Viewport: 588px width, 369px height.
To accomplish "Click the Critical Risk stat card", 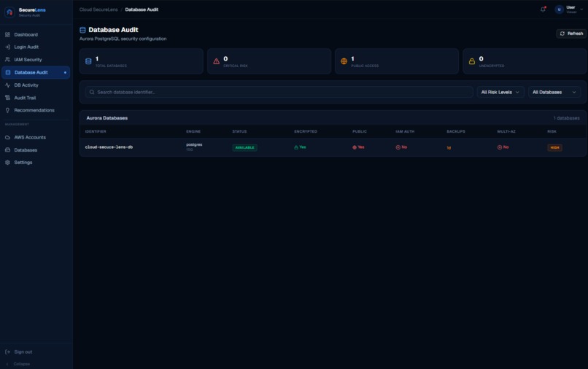I will coord(269,61).
